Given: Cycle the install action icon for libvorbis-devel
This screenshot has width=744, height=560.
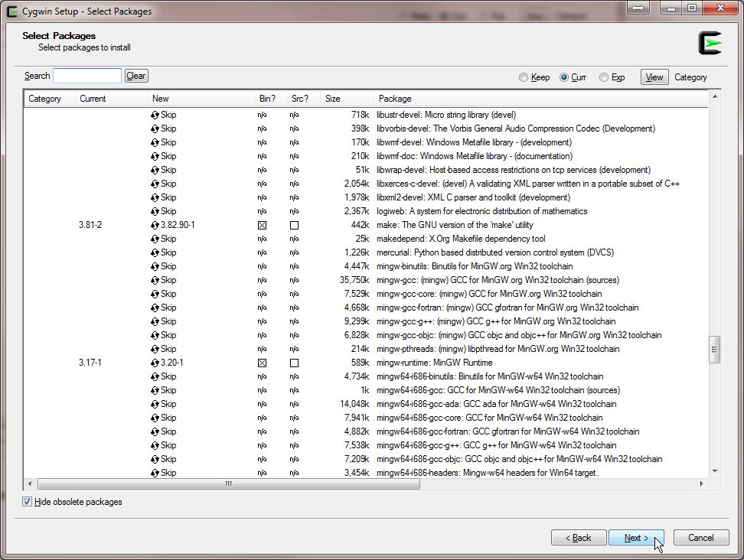Looking at the screenshot, I should click(x=155, y=129).
